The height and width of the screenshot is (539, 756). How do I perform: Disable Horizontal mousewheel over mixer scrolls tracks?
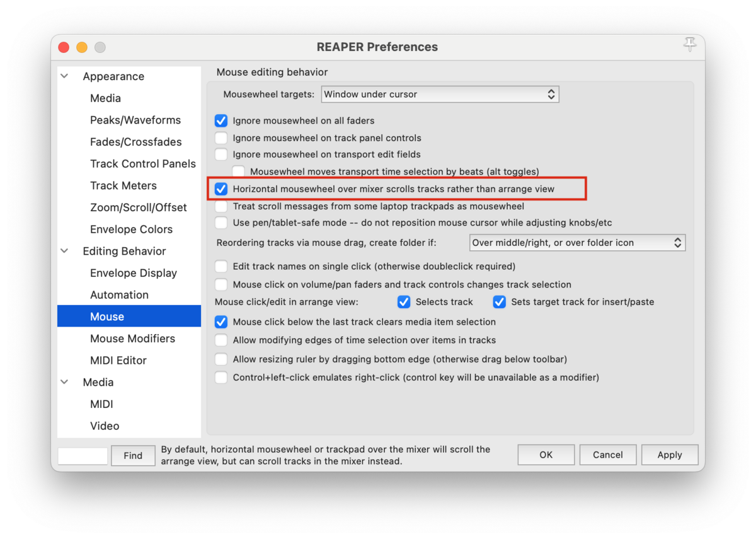pos(221,188)
